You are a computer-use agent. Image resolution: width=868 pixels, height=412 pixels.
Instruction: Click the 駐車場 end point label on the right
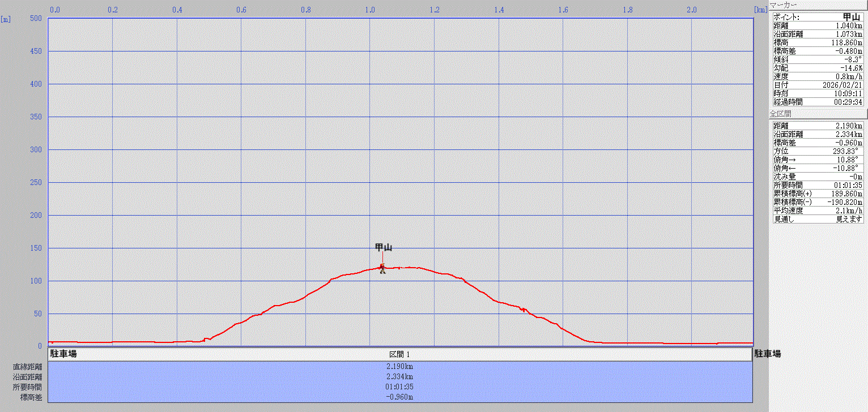pos(767,354)
